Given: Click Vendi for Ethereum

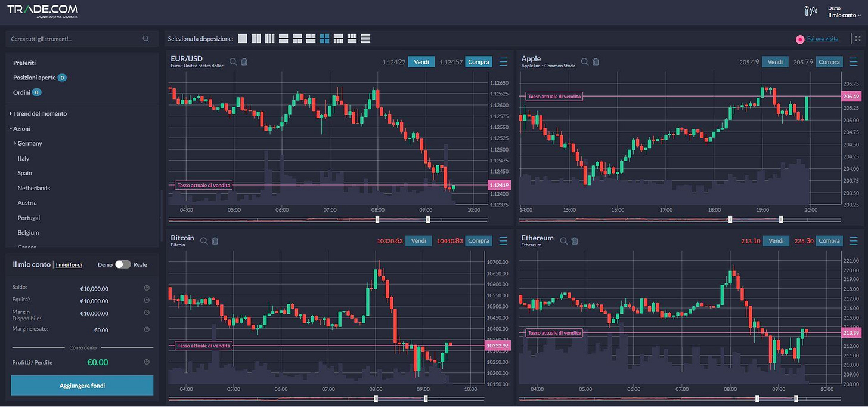Looking at the screenshot, I should (776, 240).
